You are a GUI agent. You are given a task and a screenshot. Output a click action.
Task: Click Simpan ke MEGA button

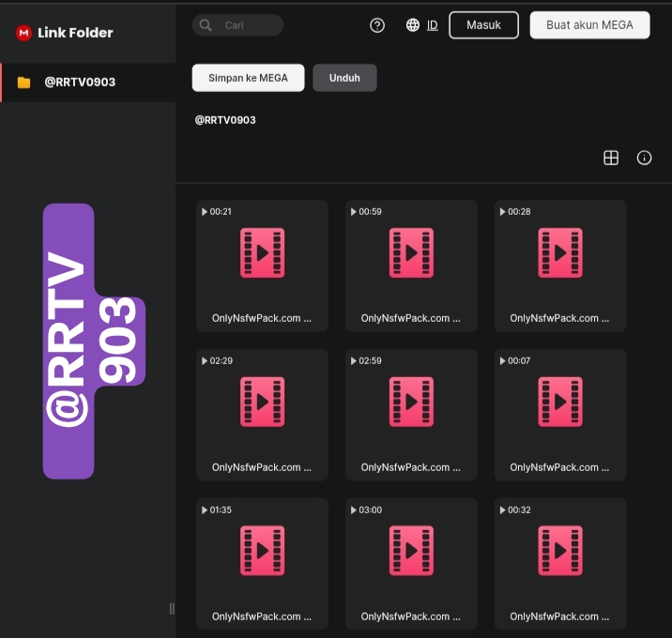(248, 78)
